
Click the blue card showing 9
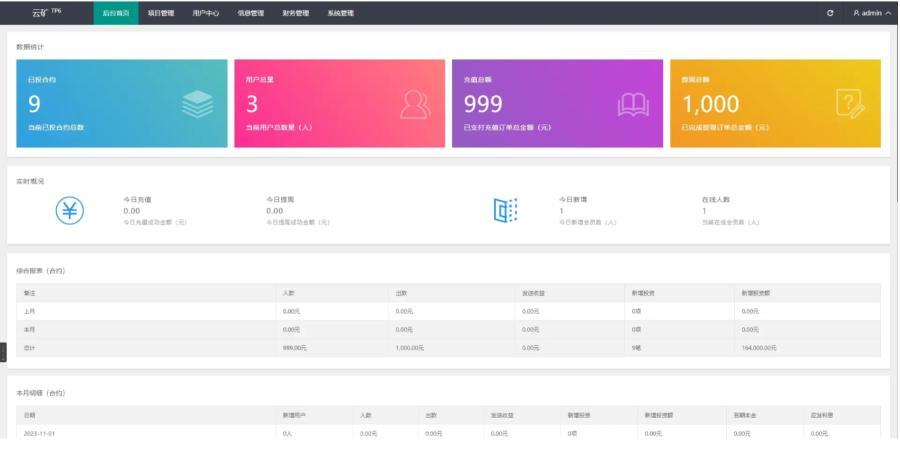122,103
